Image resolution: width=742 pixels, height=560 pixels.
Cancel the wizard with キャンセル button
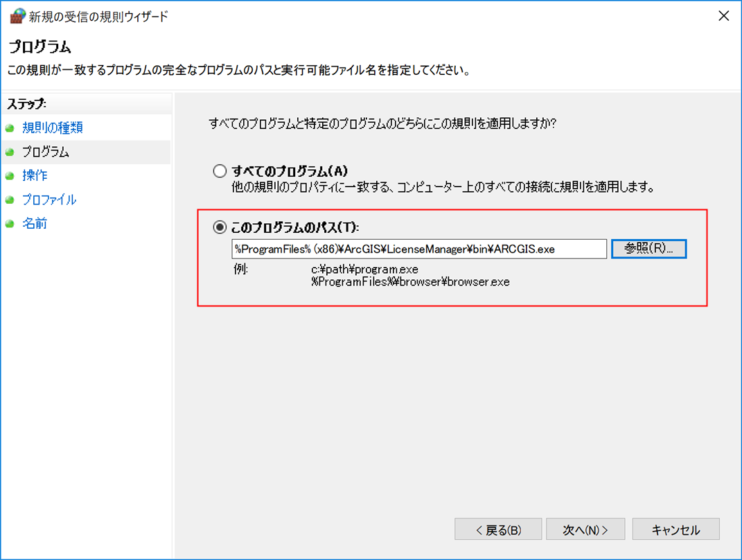(675, 530)
